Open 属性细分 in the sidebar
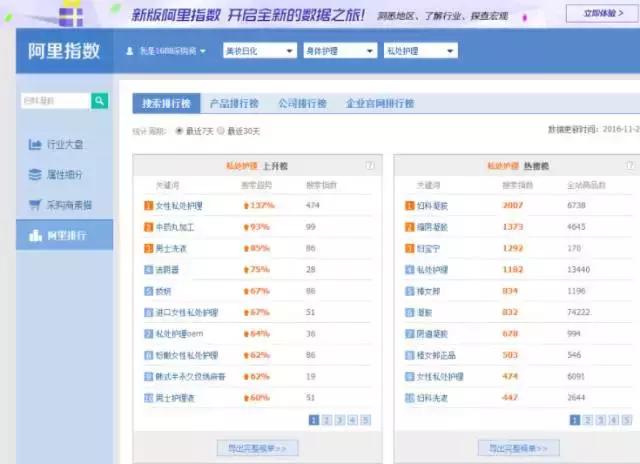 66,175
